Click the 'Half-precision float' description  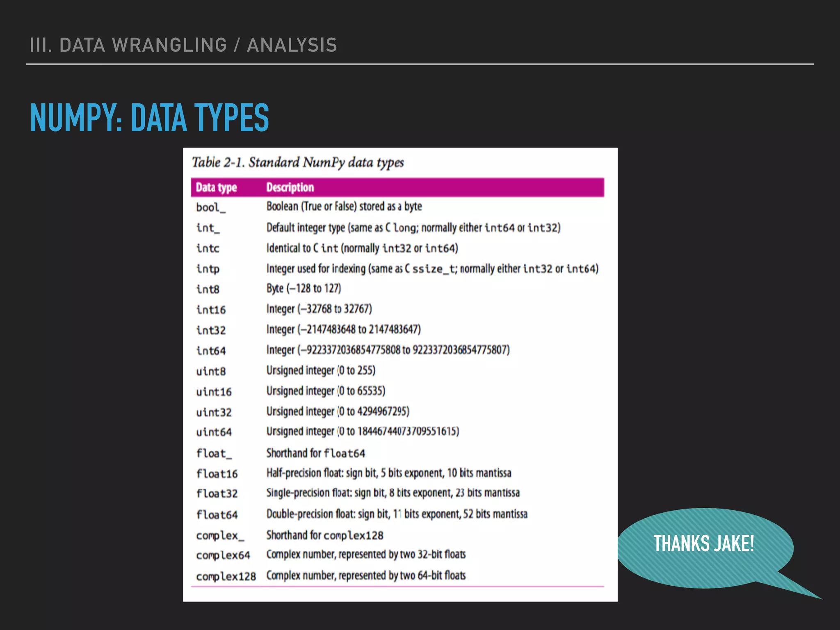coord(389,473)
